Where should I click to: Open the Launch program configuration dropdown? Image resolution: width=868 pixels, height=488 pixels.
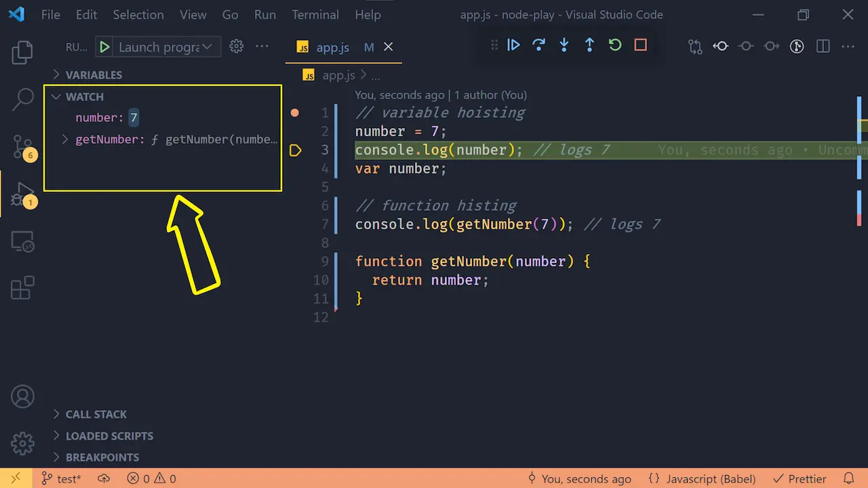pyautogui.click(x=165, y=47)
